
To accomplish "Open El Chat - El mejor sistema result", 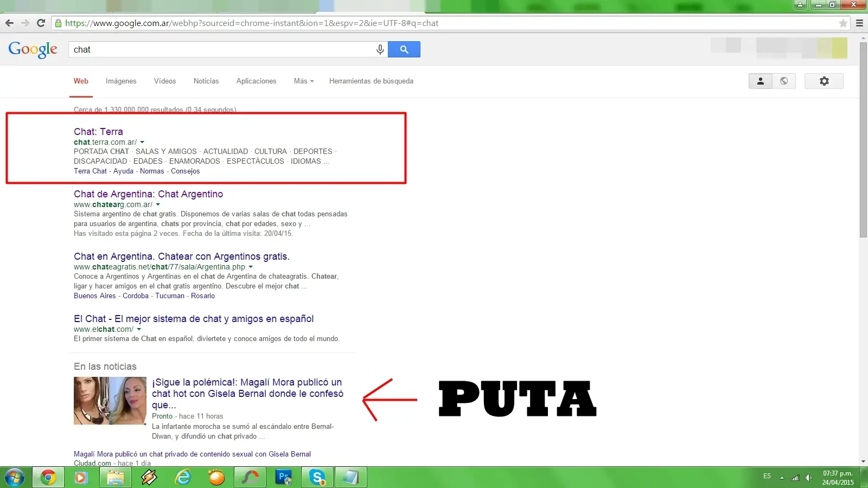I will 194,319.
